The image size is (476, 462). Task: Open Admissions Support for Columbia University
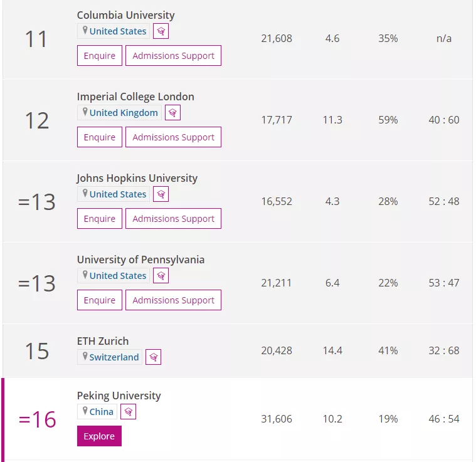tap(173, 56)
